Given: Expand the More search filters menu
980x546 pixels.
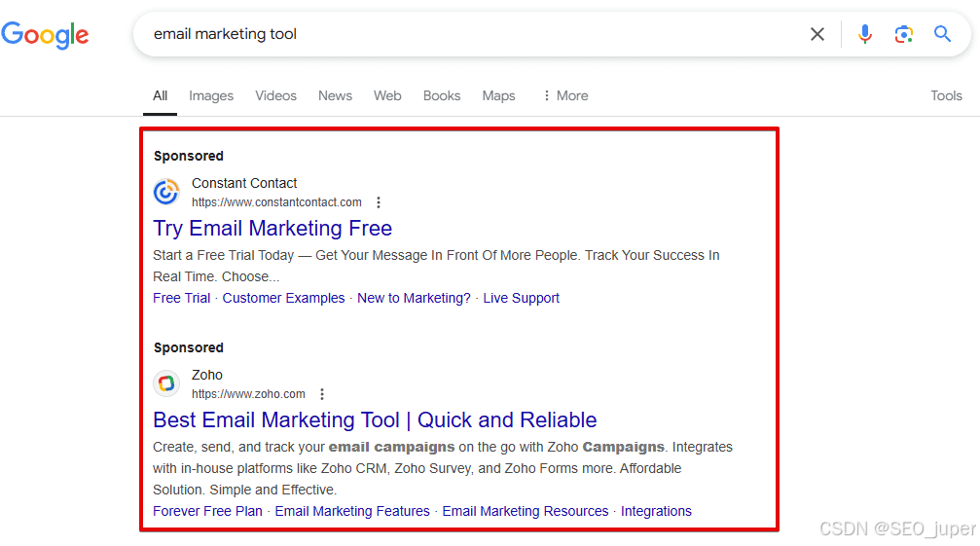Looking at the screenshot, I should tap(565, 95).
